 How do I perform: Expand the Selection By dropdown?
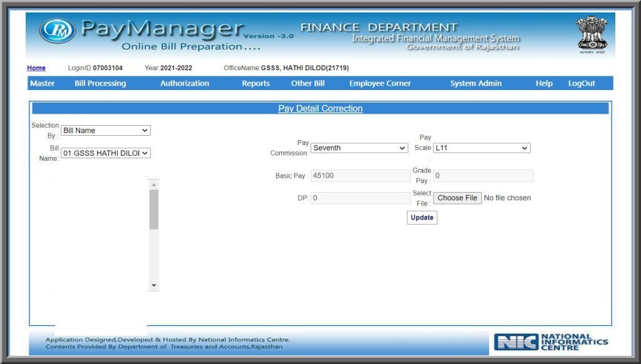(105, 130)
